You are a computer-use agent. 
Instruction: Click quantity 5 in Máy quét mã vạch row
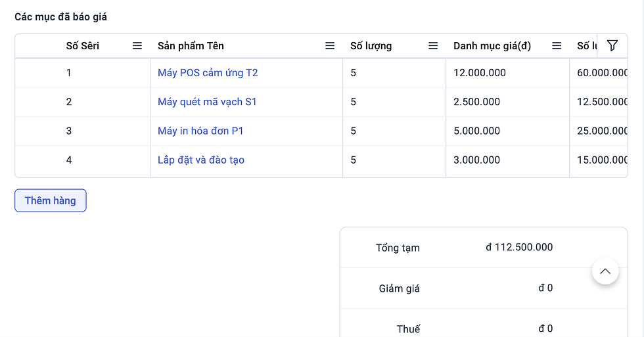(x=394, y=102)
